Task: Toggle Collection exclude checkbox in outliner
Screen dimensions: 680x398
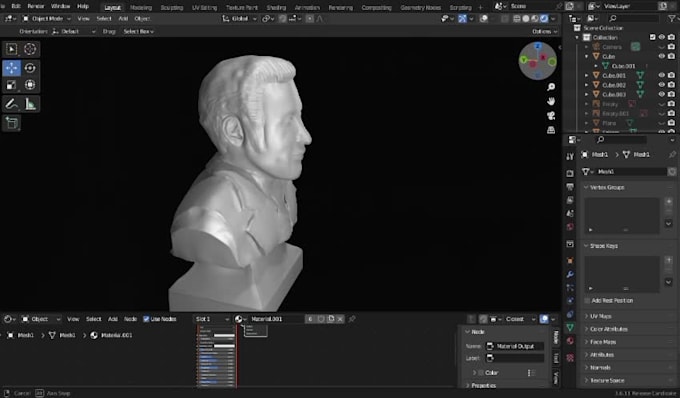Action: (x=652, y=37)
